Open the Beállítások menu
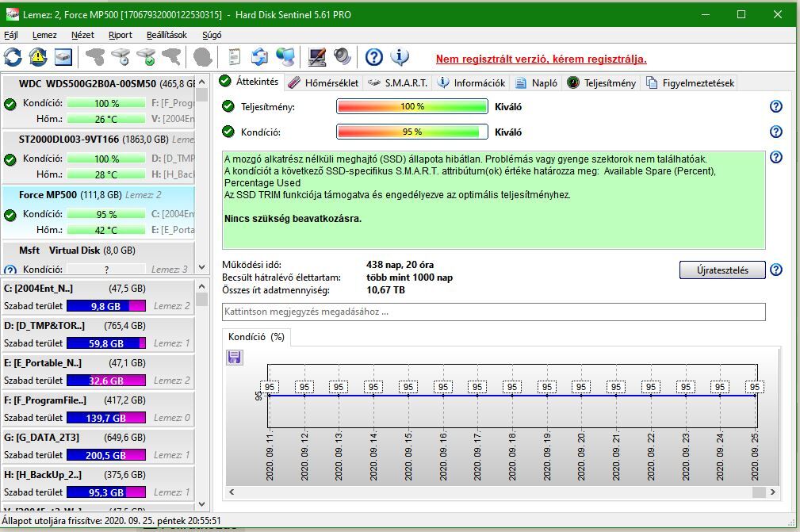Viewport: 800px width, 532px height. pyautogui.click(x=167, y=35)
